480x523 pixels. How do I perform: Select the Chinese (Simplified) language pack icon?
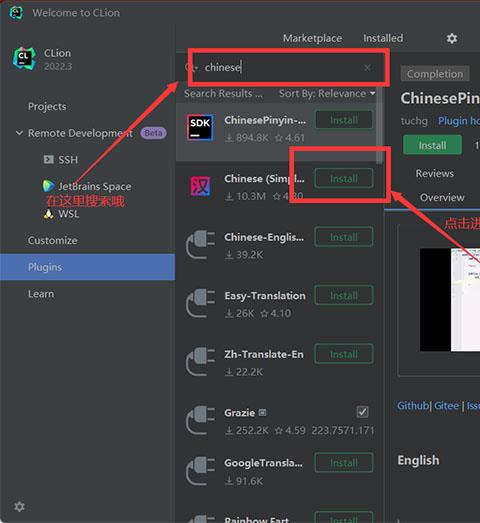(x=200, y=186)
